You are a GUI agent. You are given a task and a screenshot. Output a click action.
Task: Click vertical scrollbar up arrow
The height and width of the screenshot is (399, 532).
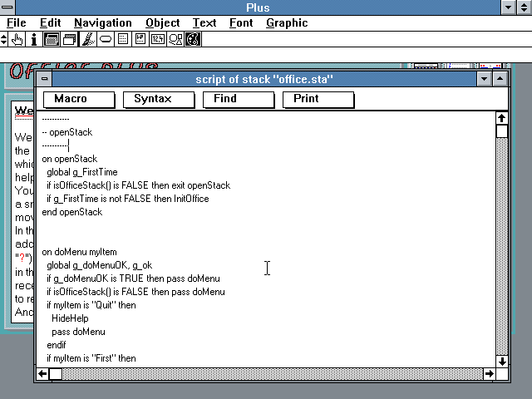[502, 118]
